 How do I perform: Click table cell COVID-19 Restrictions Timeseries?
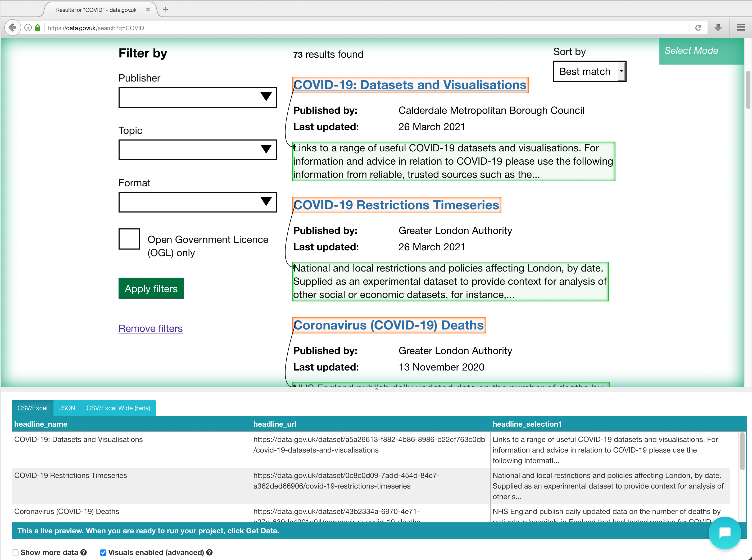[x=131, y=486]
